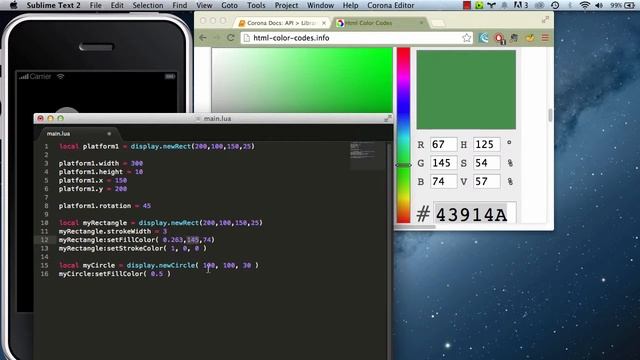Viewport: 640px width, 360px height.
Task: Click line 15 display.newCircle code
Action: click(x=192, y=265)
